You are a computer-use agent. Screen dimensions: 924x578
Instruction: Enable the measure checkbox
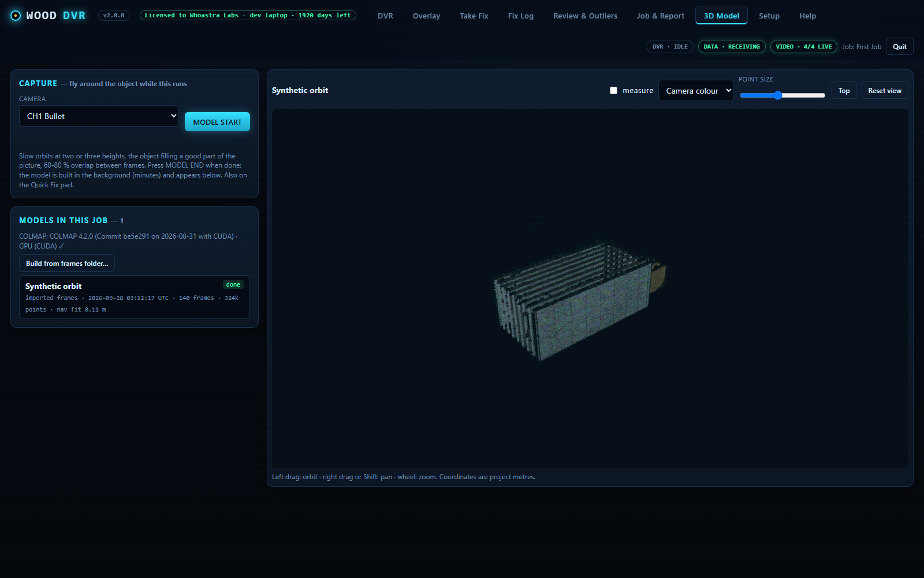pyautogui.click(x=613, y=91)
